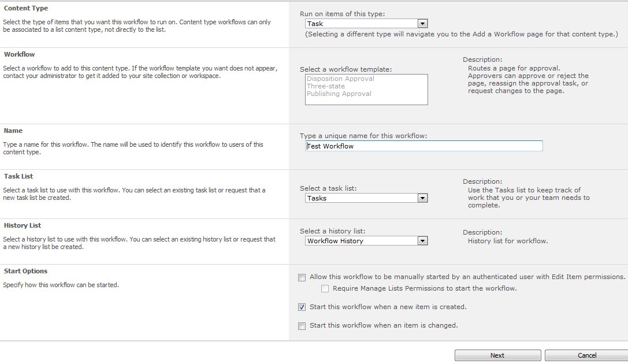Click the Cancel button
Viewport: 628px width, 364px height.
click(x=586, y=355)
